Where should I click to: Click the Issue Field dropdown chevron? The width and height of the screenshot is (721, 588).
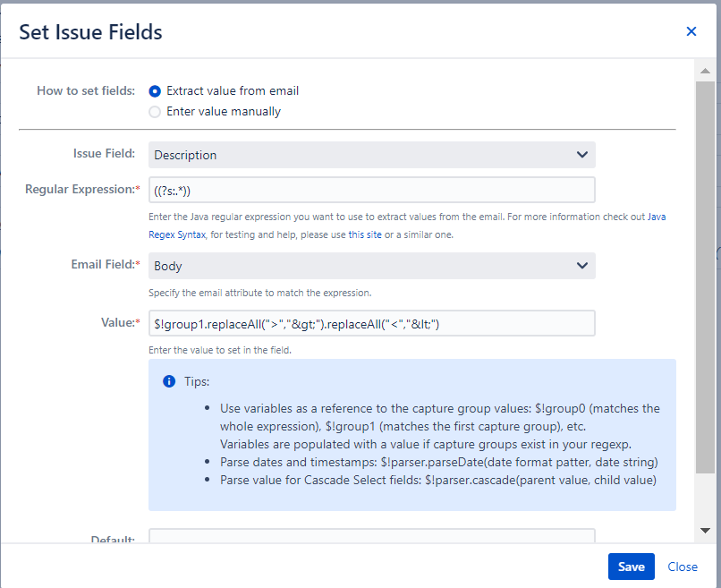(x=582, y=154)
